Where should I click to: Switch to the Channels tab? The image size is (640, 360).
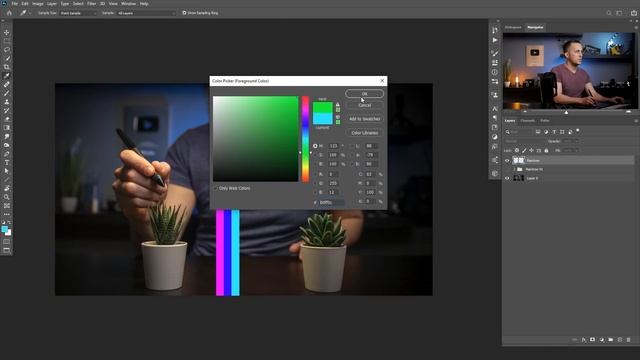tap(527, 121)
